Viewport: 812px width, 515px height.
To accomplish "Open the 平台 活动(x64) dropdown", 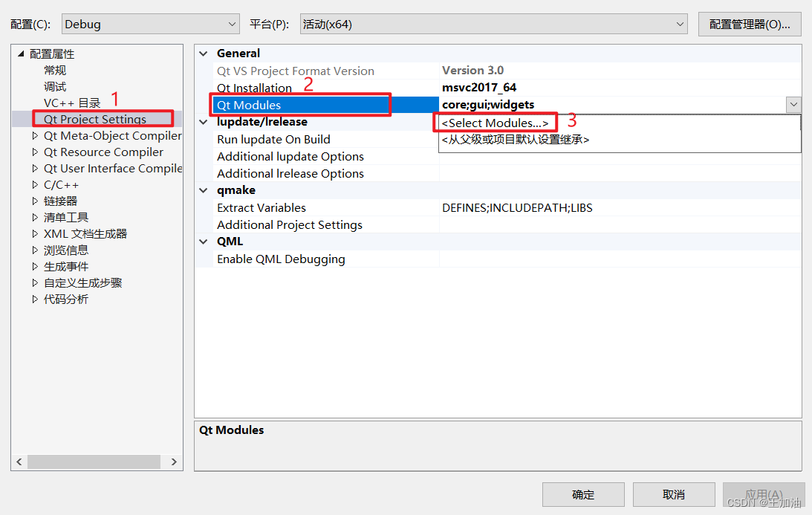I will coord(493,25).
